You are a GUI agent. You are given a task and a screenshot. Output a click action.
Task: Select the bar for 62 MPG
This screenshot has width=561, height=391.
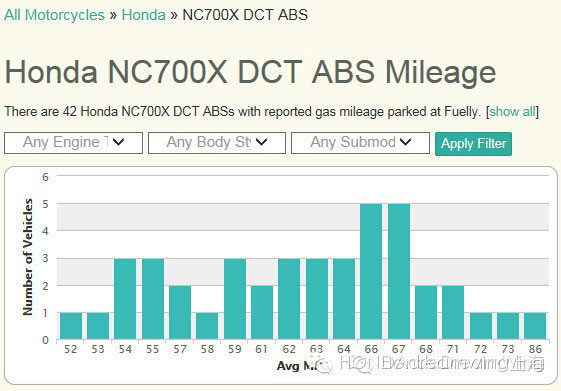tap(289, 299)
